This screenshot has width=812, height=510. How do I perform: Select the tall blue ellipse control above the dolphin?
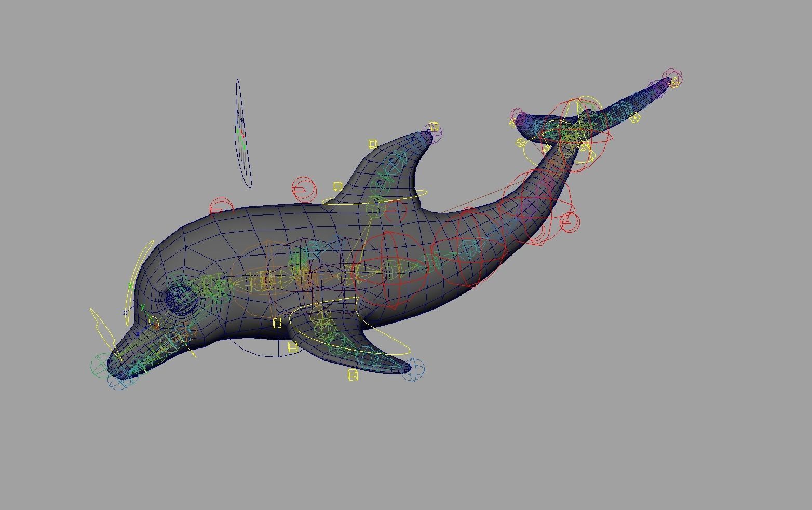coord(243,133)
